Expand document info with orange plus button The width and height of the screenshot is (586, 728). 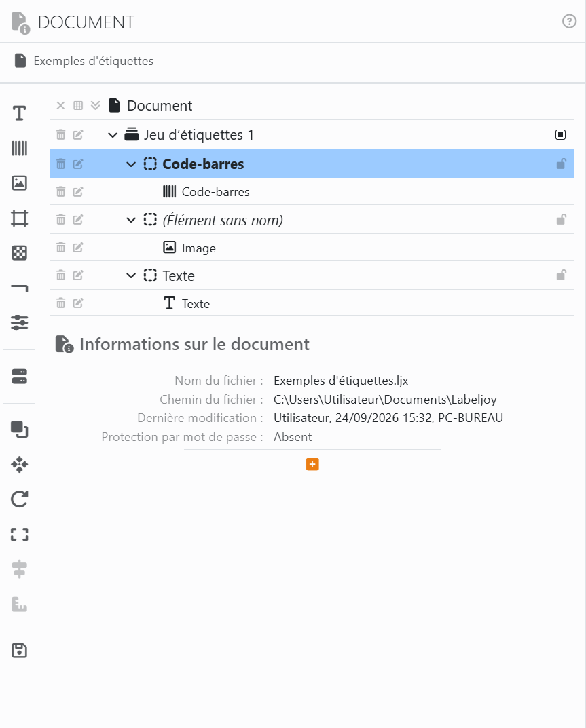312,464
